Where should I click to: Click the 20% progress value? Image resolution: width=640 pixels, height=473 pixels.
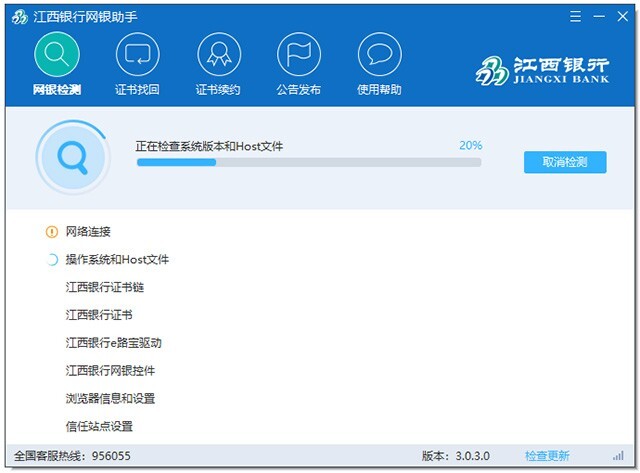[x=471, y=145]
